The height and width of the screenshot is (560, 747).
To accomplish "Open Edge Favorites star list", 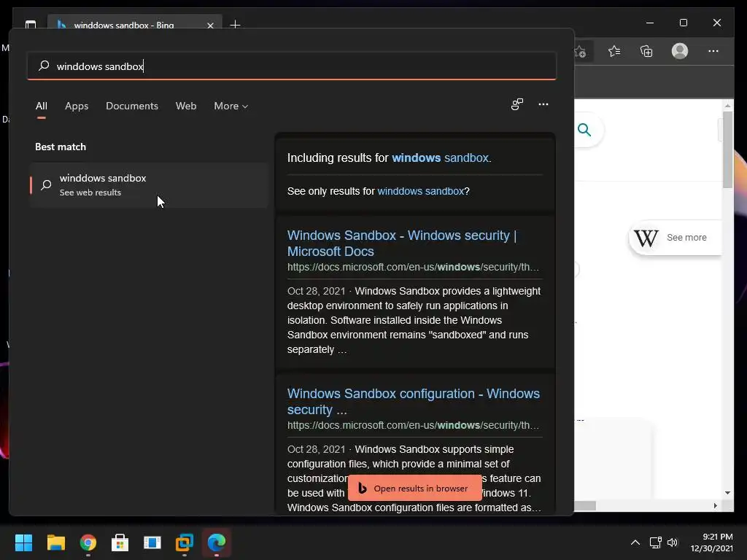I will point(614,51).
